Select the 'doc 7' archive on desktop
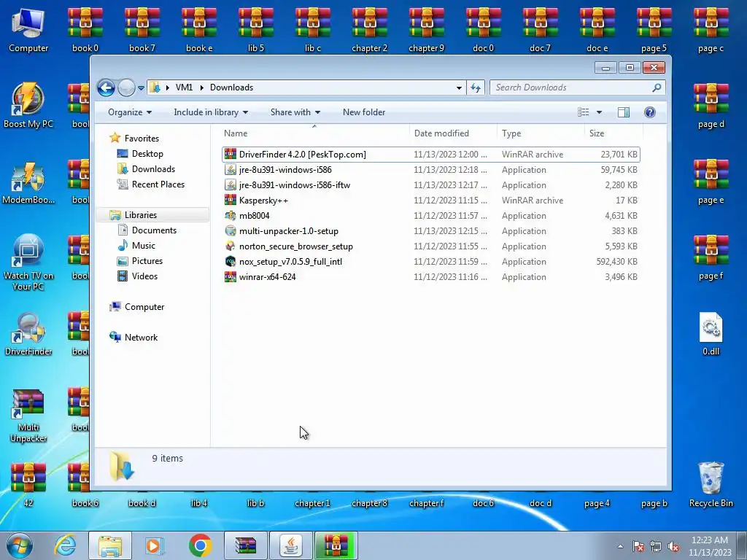Screen dimensions: 747x560 (540, 31)
